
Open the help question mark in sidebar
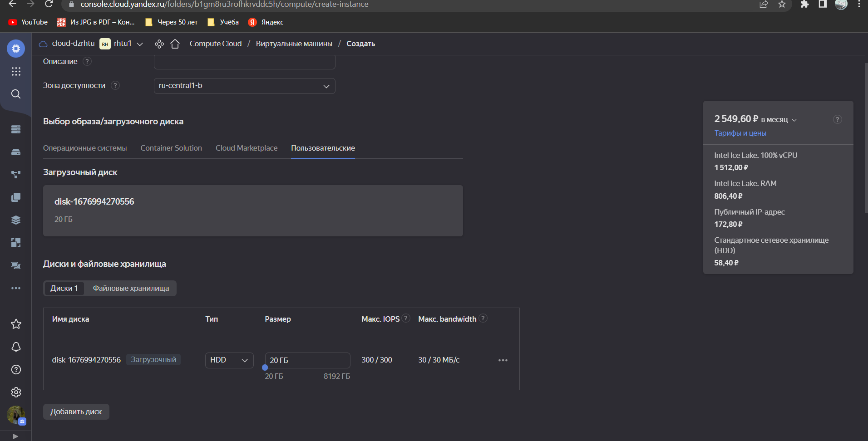[x=16, y=369]
